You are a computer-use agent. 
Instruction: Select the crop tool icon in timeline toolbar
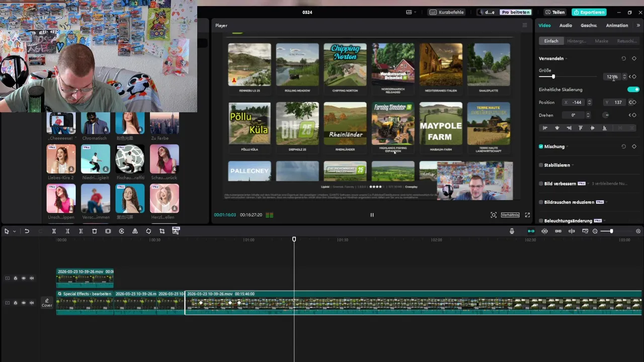pyautogui.click(x=162, y=231)
